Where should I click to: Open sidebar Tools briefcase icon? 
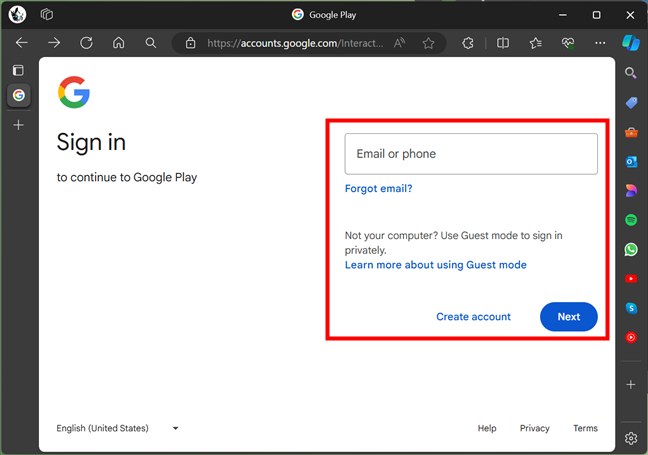(631, 132)
